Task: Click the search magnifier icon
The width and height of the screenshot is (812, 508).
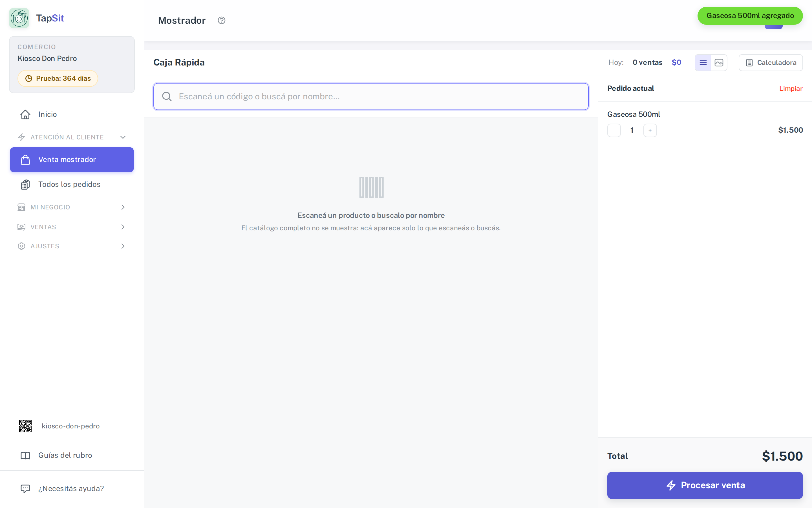Action: (x=167, y=97)
